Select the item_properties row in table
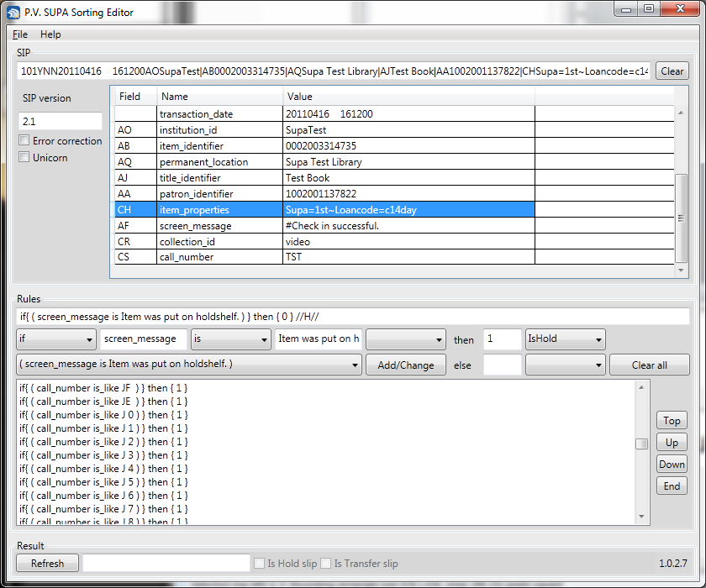Screen dimensions: 706x588 (x=324, y=210)
